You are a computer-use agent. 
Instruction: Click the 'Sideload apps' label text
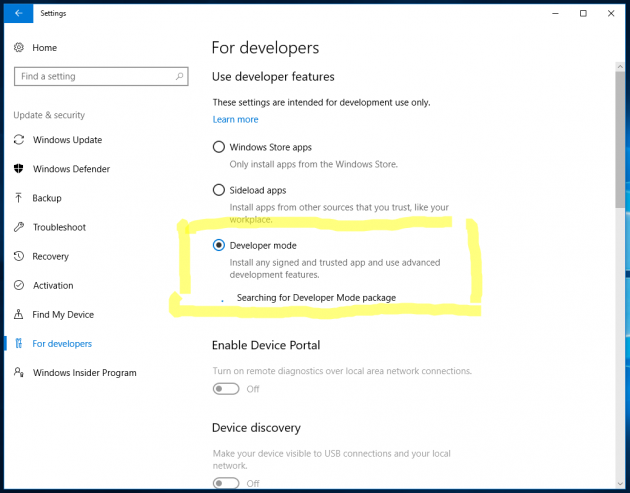coord(258,190)
